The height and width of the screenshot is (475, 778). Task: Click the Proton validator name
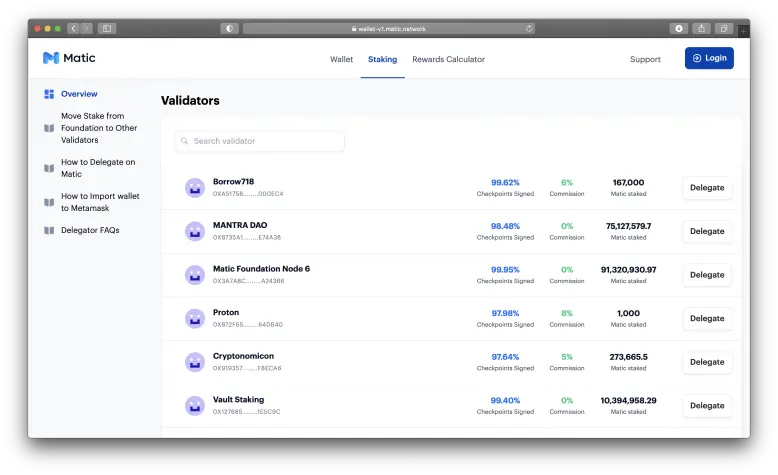click(x=226, y=313)
